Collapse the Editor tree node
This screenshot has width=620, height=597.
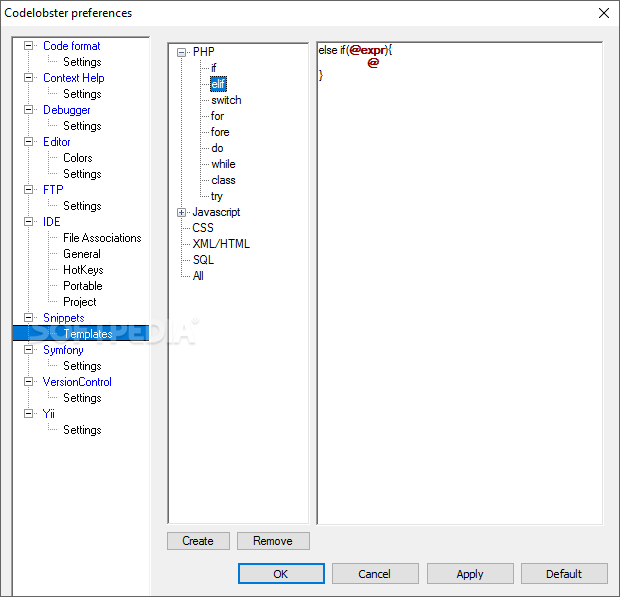pos(28,142)
